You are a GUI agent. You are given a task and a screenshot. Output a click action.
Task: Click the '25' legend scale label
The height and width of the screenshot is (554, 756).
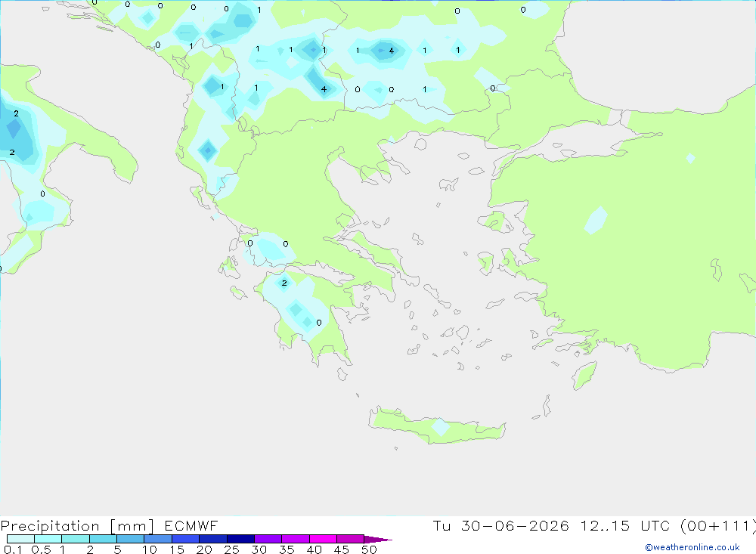pos(231,549)
